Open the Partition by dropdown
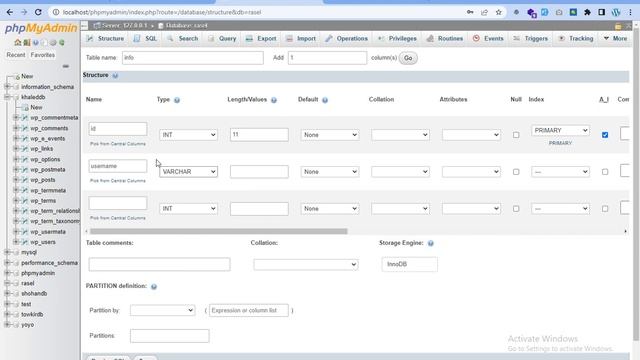 162,310
